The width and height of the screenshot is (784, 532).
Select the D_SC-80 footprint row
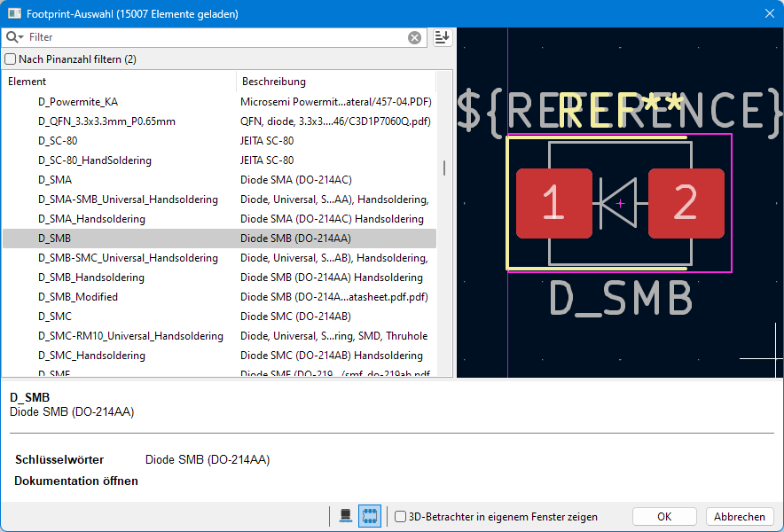coord(58,141)
